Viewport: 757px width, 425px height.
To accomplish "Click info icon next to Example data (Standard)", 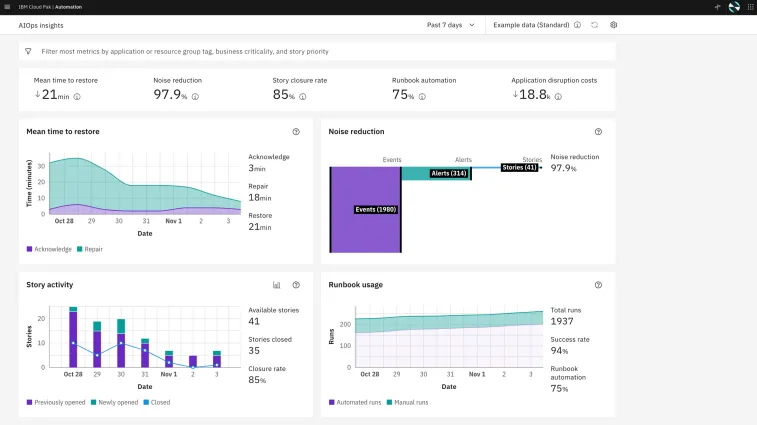I will pos(577,25).
